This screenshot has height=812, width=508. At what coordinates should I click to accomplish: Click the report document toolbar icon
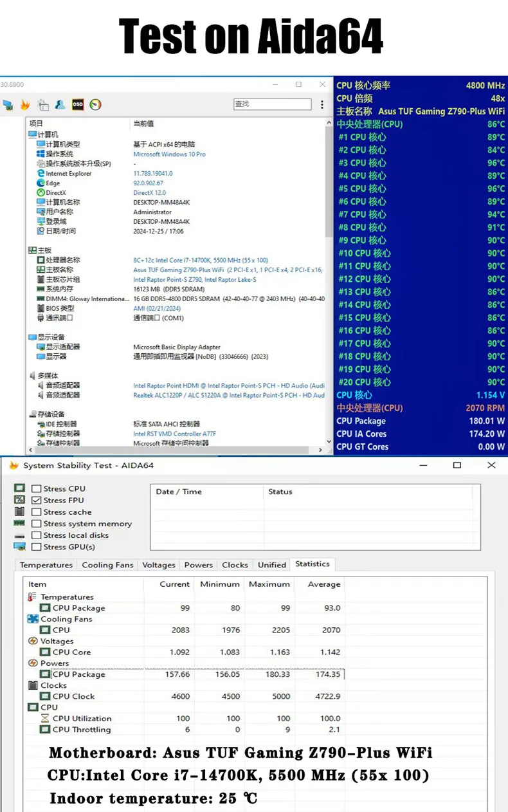pos(43,104)
